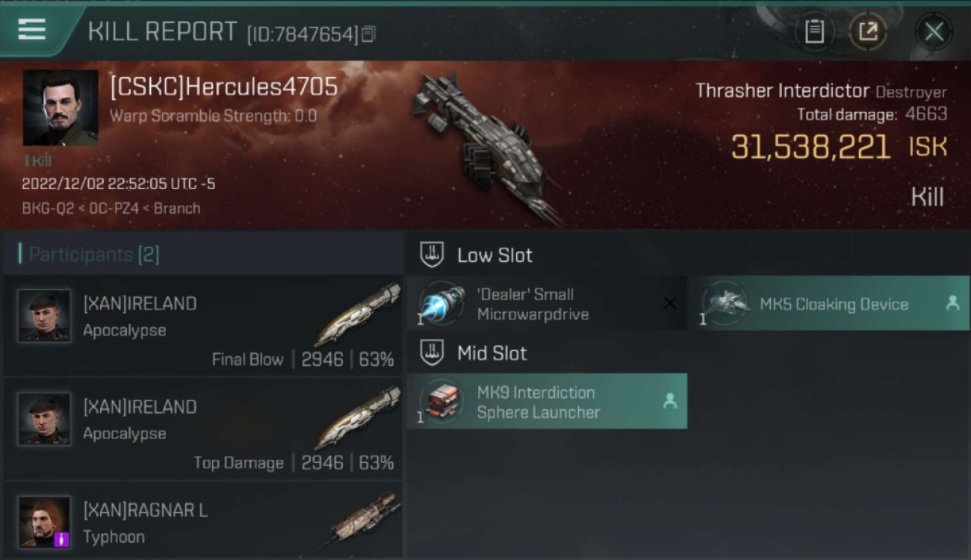971x560 pixels.
Task: Click the Low Slot shield icon
Action: tap(432, 255)
